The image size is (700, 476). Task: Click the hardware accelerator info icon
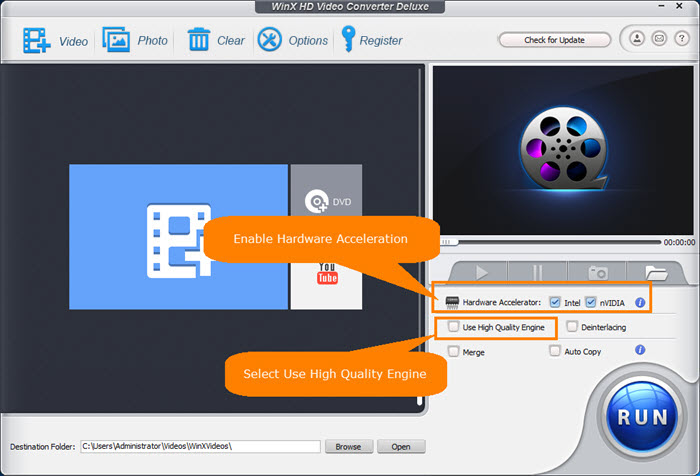(x=640, y=303)
